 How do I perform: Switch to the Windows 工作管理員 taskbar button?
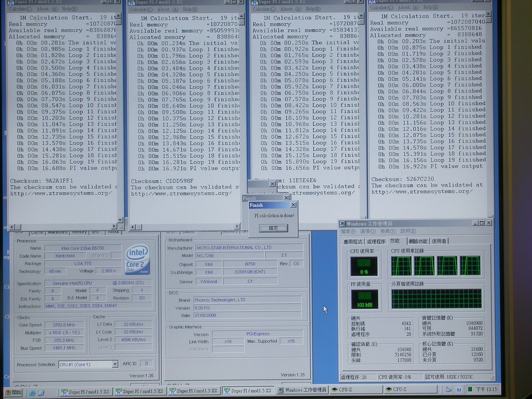pyautogui.click(x=302, y=390)
